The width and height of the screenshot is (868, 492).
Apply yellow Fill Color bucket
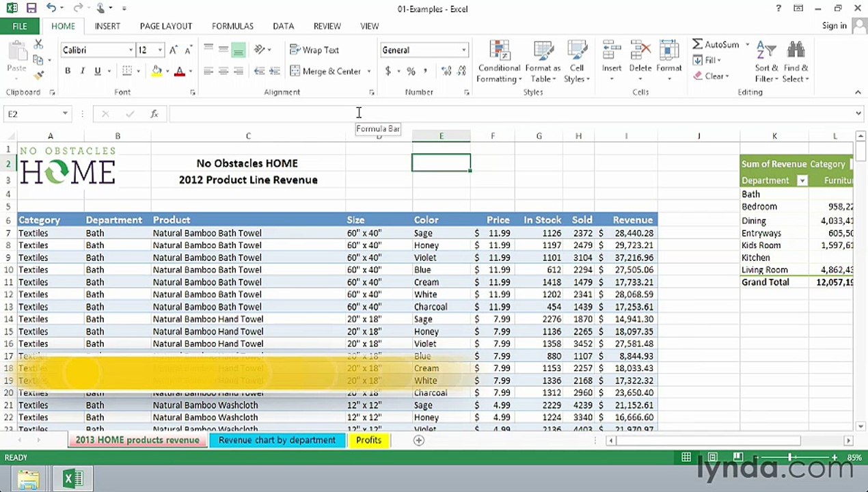coord(157,71)
